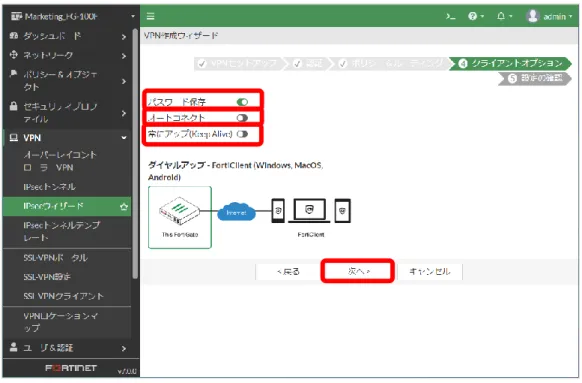Click the hamburger menu icon in green header
582x383 pixels.
(x=150, y=16)
